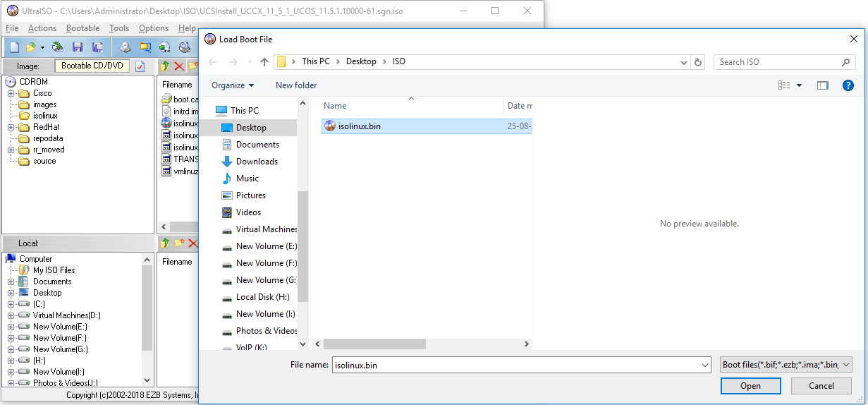The image size is (868, 405).
Task: Click the Compress ISO disc icon
Action: click(165, 47)
